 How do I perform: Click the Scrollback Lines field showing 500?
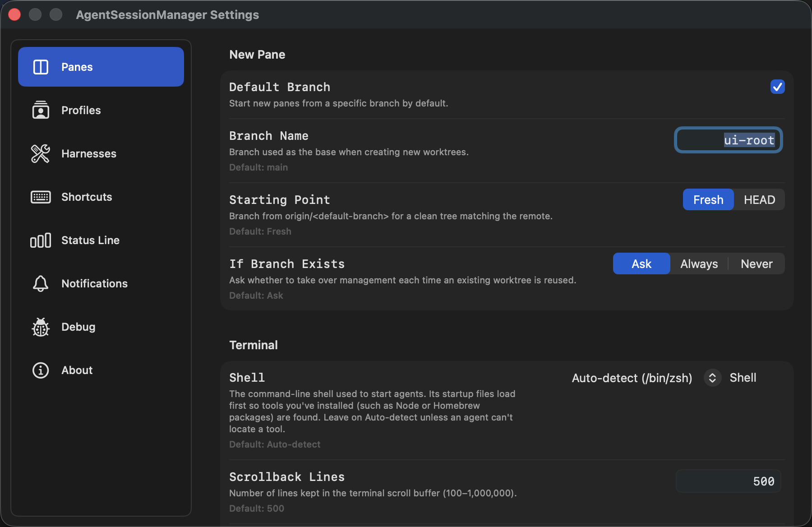(x=729, y=481)
